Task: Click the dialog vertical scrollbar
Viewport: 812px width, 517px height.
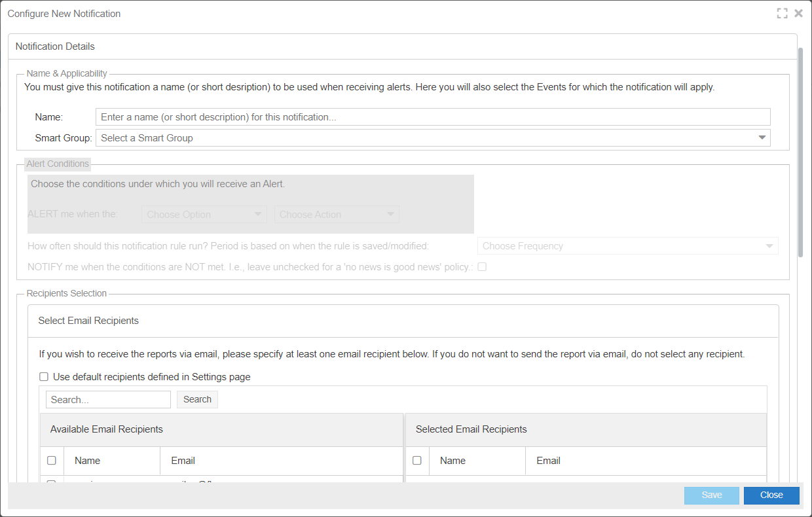Action: [x=800, y=151]
